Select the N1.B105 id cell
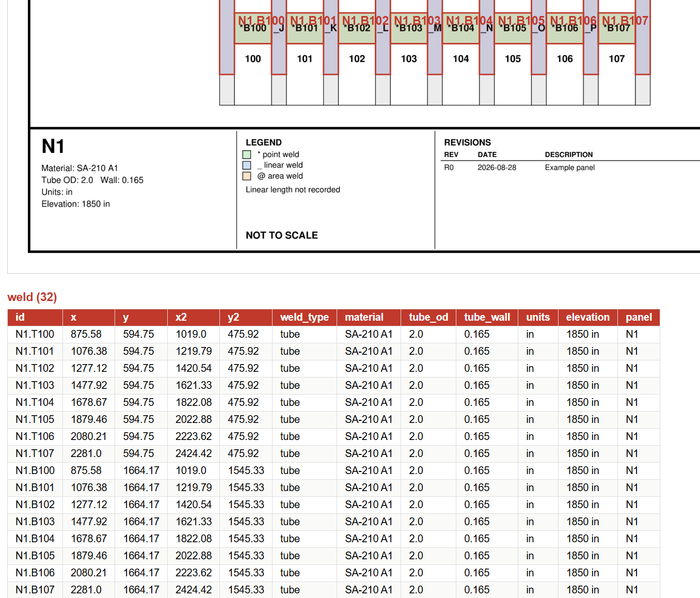Image resolution: width=700 pixels, height=598 pixels. (35, 556)
